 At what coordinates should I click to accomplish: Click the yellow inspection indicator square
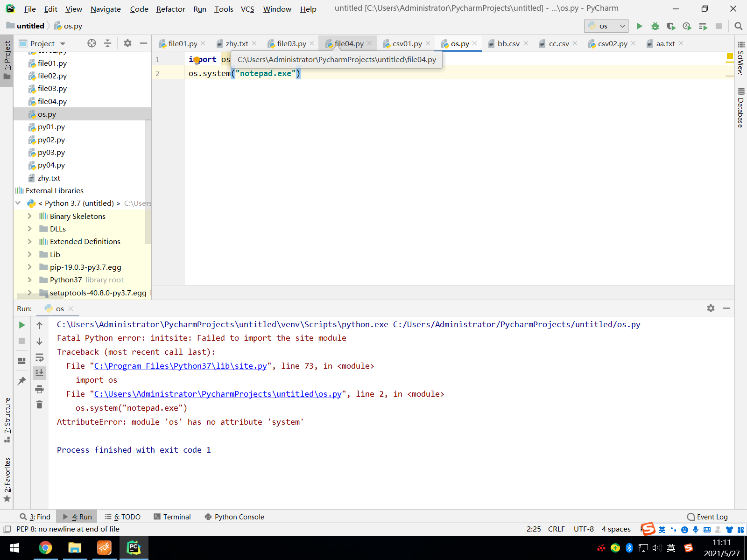730,56
